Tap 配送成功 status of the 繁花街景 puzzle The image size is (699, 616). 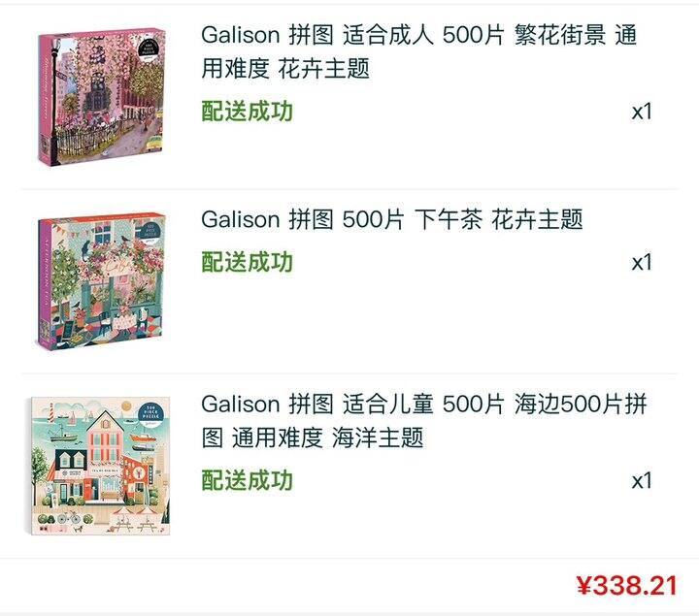click(247, 112)
